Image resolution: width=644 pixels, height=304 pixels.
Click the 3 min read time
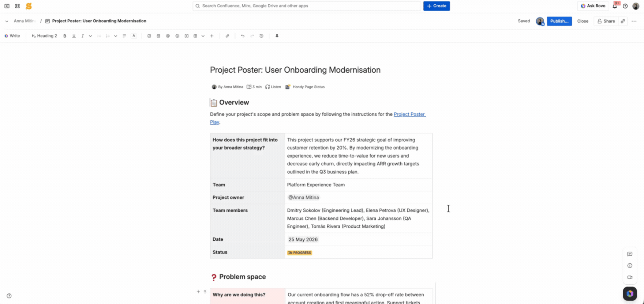254,87
